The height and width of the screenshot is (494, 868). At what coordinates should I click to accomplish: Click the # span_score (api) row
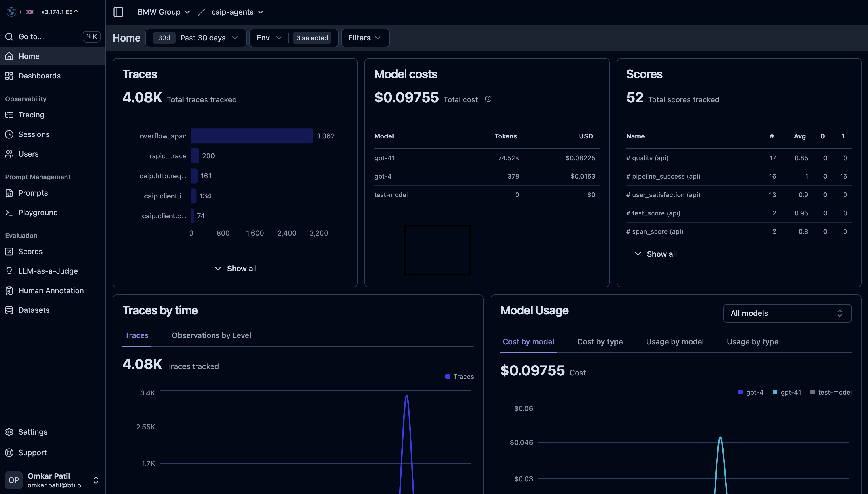(739, 232)
